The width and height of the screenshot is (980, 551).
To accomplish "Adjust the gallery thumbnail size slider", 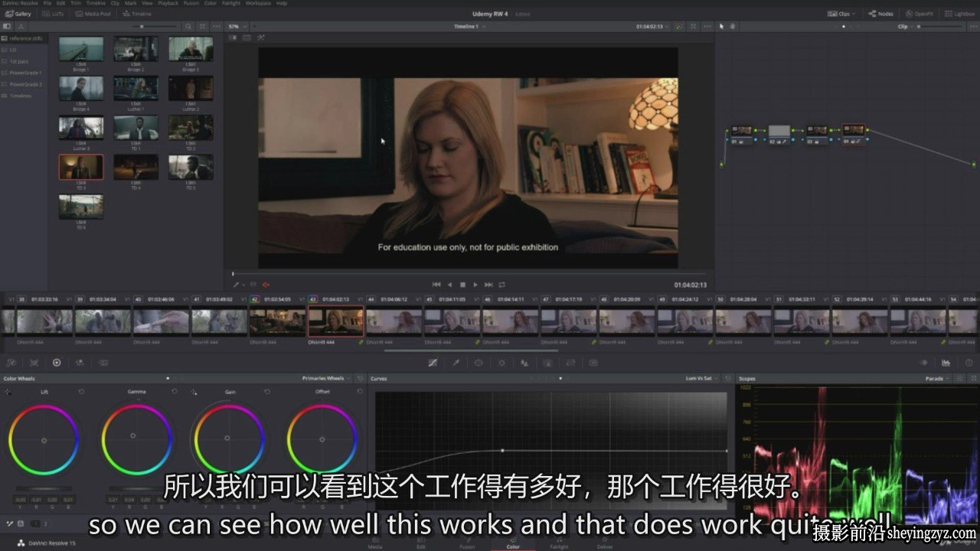I will (142, 26).
